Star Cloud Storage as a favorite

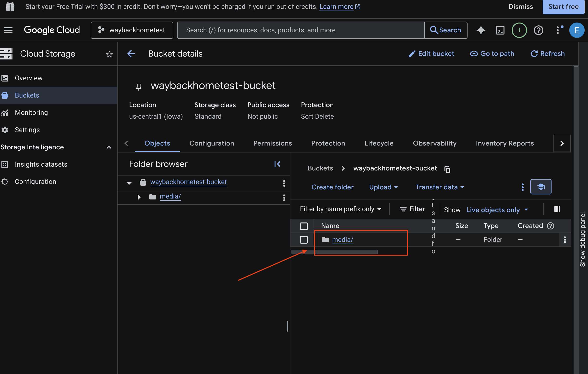[109, 54]
